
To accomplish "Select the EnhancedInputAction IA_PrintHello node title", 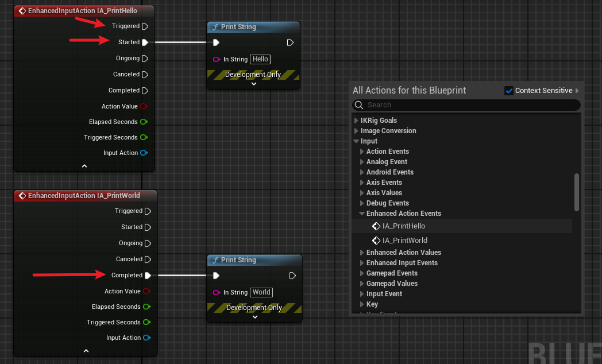I will 83,11.
